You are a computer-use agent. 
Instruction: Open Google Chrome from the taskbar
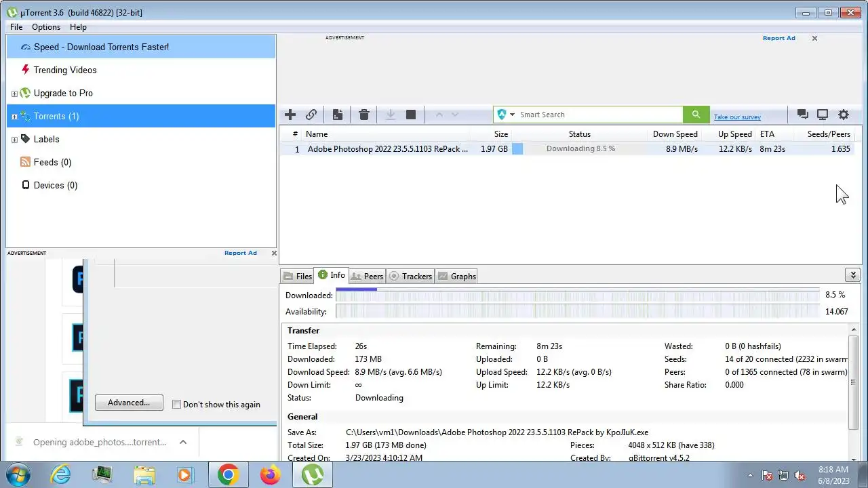[228, 474]
